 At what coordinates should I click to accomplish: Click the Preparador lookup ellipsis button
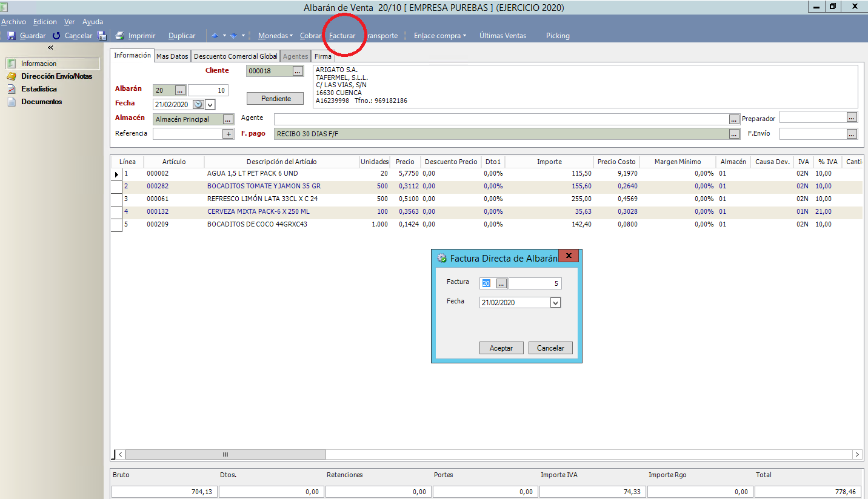[x=852, y=117]
